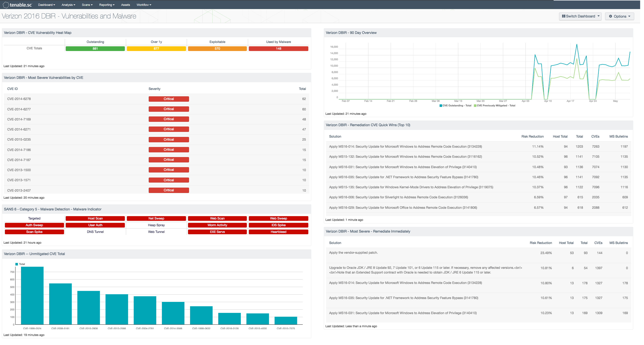This screenshot has height=345, width=644.
Task: Click the Scan Spike indicator
Action: (34, 232)
